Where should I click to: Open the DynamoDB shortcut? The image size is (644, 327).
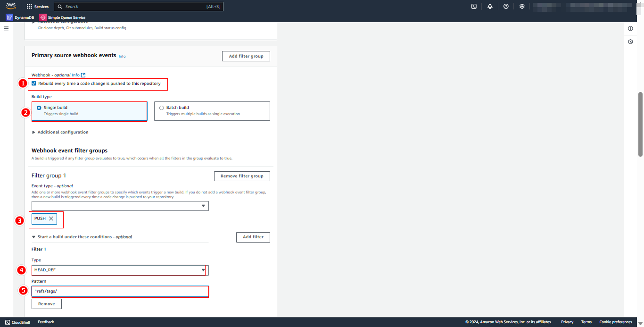click(20, 17)
